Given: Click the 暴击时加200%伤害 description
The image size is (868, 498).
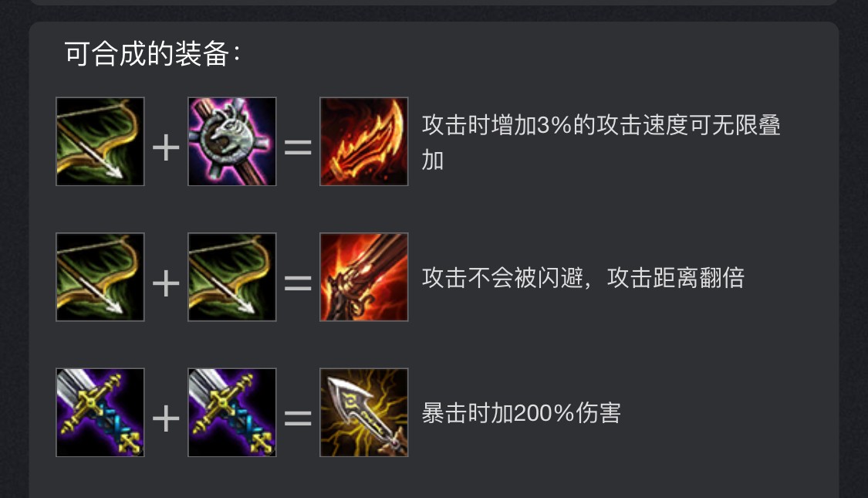Looking at the screenshot, I should click(522, 413).
